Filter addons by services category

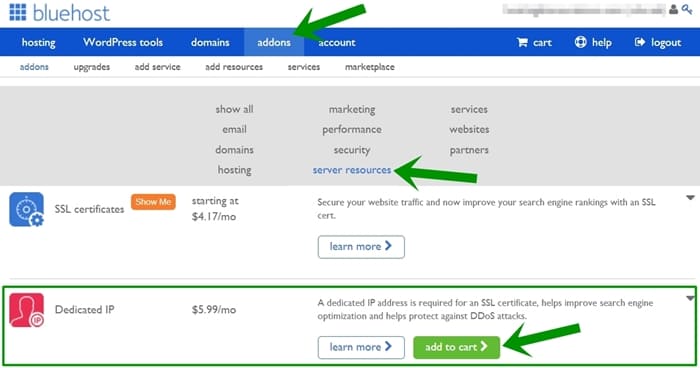pyautogui.click(x=469, y=109)
